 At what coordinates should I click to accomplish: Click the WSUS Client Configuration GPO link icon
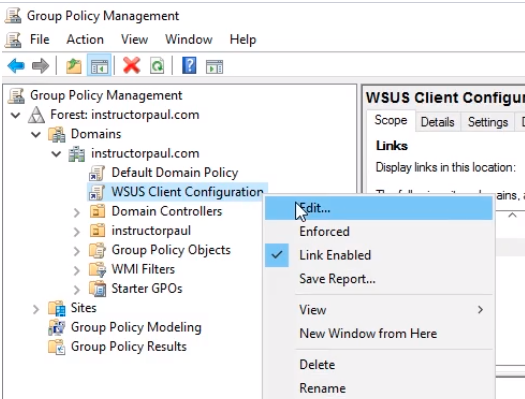97,192
